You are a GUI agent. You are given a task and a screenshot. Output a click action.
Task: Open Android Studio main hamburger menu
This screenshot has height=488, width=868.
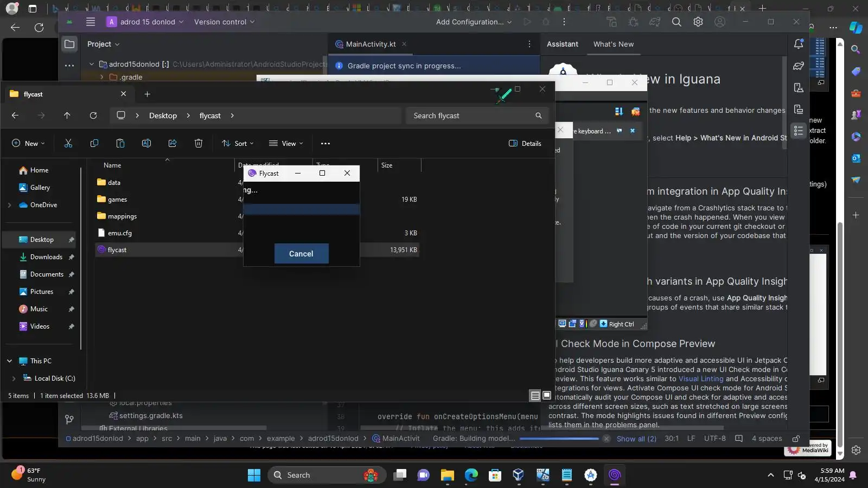point(91,22)
